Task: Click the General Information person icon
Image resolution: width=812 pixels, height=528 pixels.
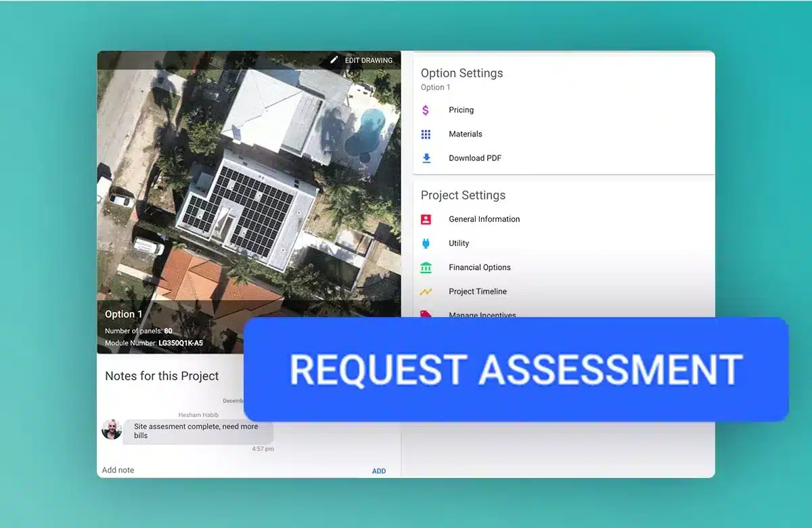Action: coord(426,219)
